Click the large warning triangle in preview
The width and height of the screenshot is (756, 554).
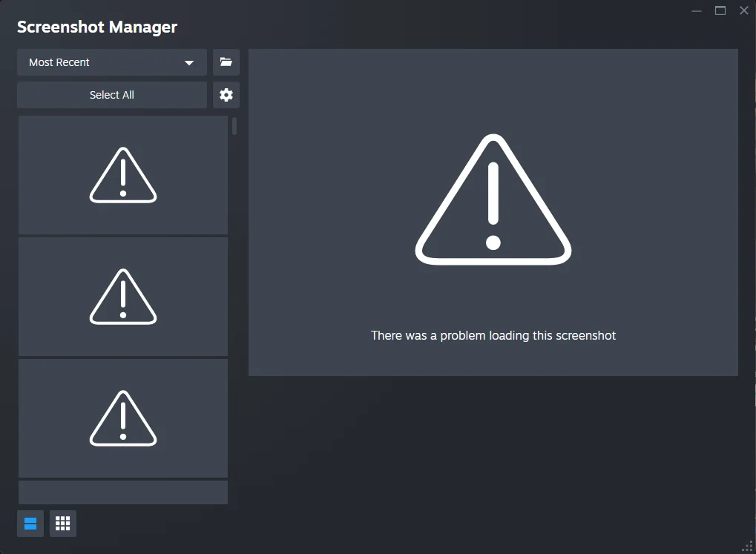click(x=493, y=199)
